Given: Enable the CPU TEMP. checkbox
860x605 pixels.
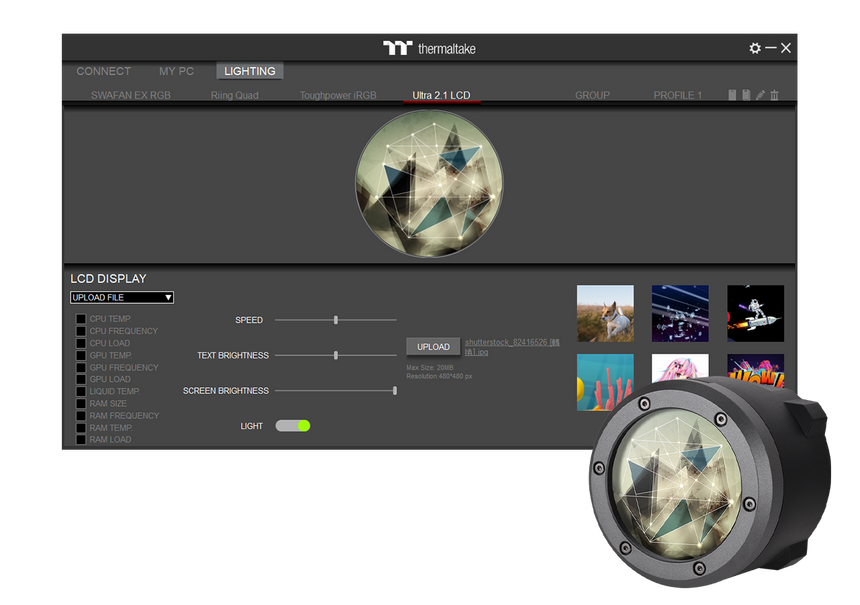Looking at the screenshot, I should (x=81, y=319).
